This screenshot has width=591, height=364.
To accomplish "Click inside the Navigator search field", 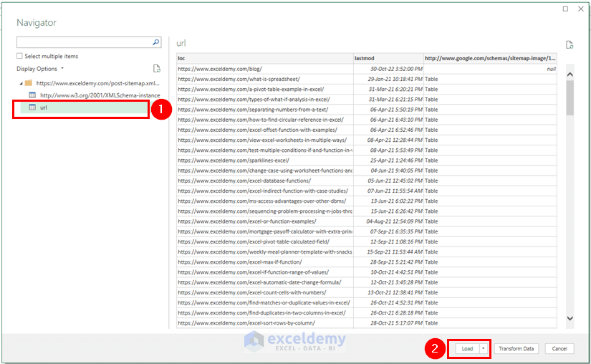I will [x=84, y=42].
